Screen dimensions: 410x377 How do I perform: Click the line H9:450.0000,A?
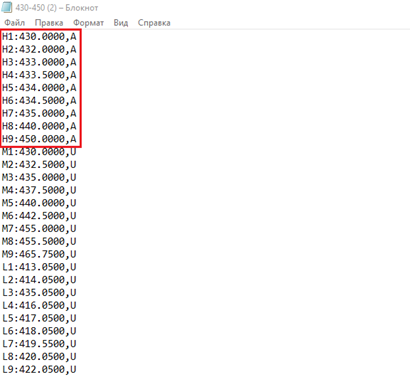[39, 139]
